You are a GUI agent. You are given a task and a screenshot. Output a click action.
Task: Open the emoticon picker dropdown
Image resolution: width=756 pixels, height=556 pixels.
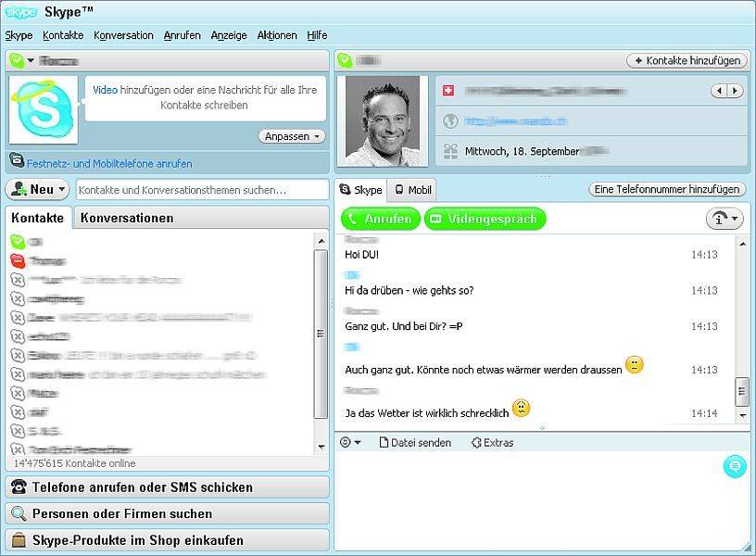[350, 442]
